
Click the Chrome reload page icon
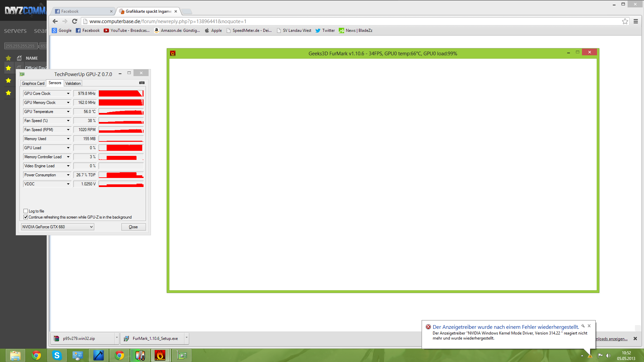[x=75, y=21]
